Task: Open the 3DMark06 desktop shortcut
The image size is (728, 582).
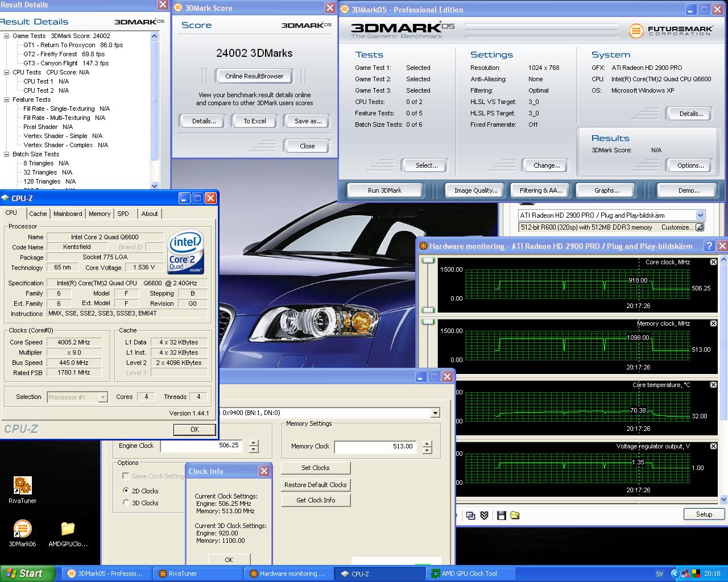Action: [22, 533]
